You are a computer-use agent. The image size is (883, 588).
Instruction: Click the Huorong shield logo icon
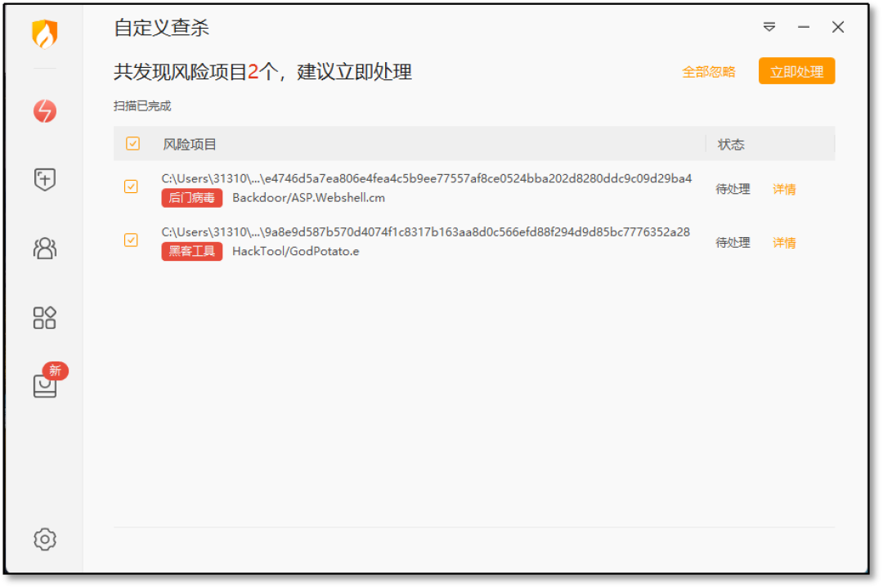pos(44,34)
